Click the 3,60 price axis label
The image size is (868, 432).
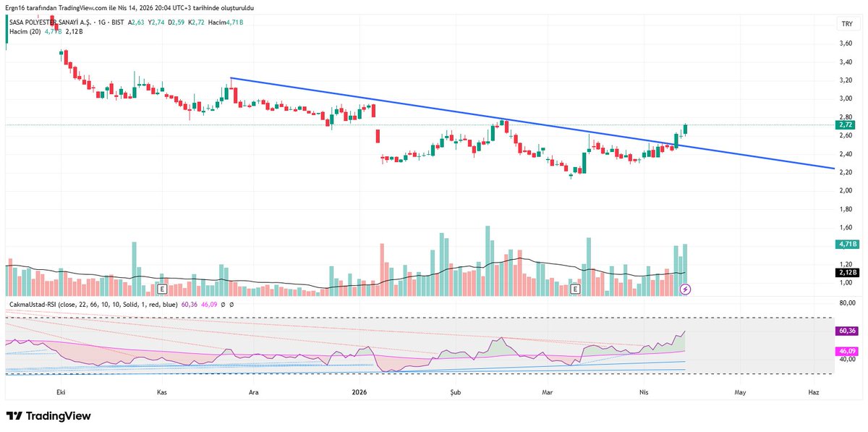[846, 43]
